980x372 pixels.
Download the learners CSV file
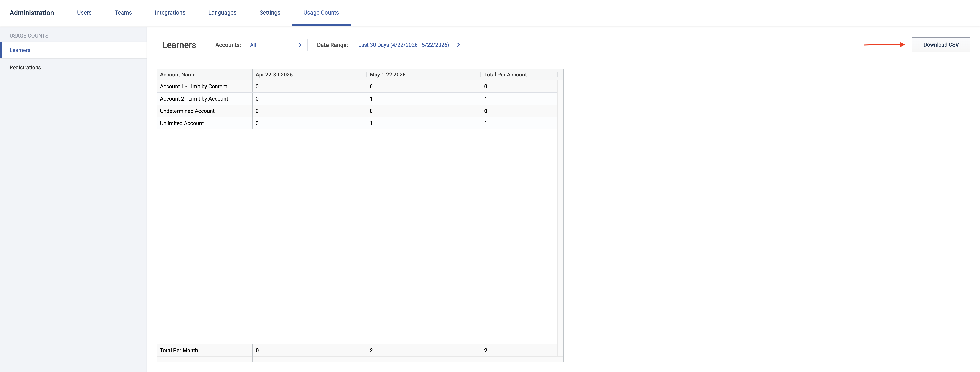(x=941, y=45)
